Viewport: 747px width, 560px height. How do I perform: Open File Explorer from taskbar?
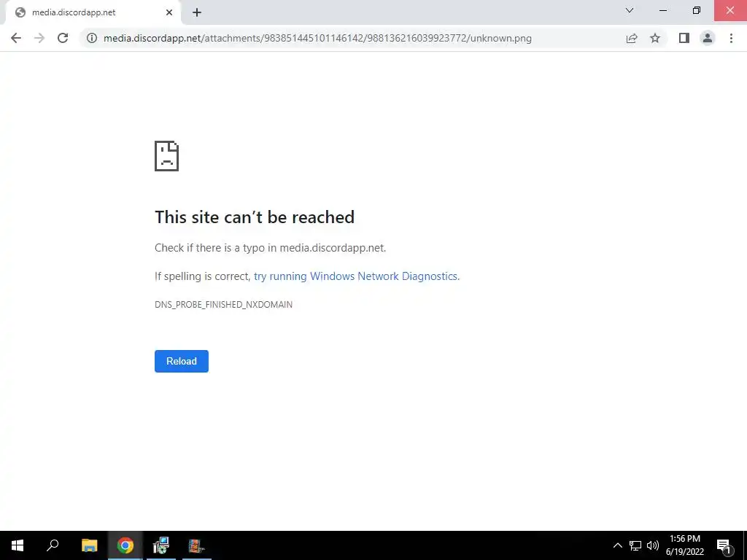(x=89, y=545)
